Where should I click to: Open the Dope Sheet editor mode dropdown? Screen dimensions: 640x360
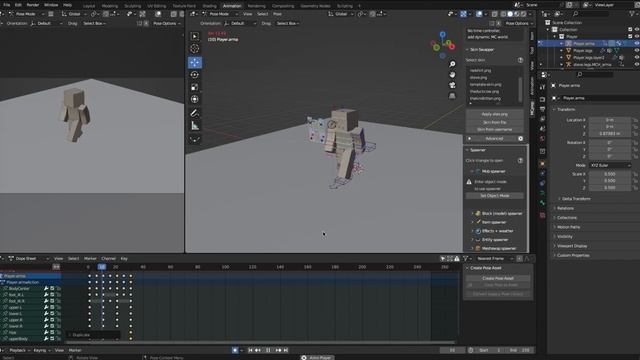click(x=29, y=258)
